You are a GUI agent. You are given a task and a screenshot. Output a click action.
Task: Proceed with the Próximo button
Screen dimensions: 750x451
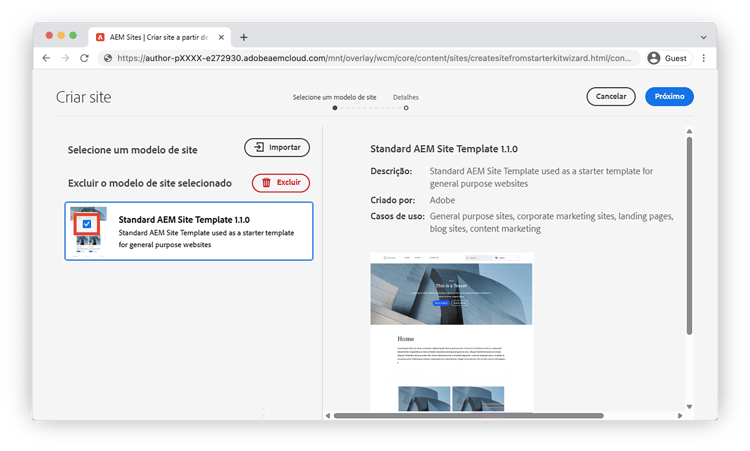point(669,97)
